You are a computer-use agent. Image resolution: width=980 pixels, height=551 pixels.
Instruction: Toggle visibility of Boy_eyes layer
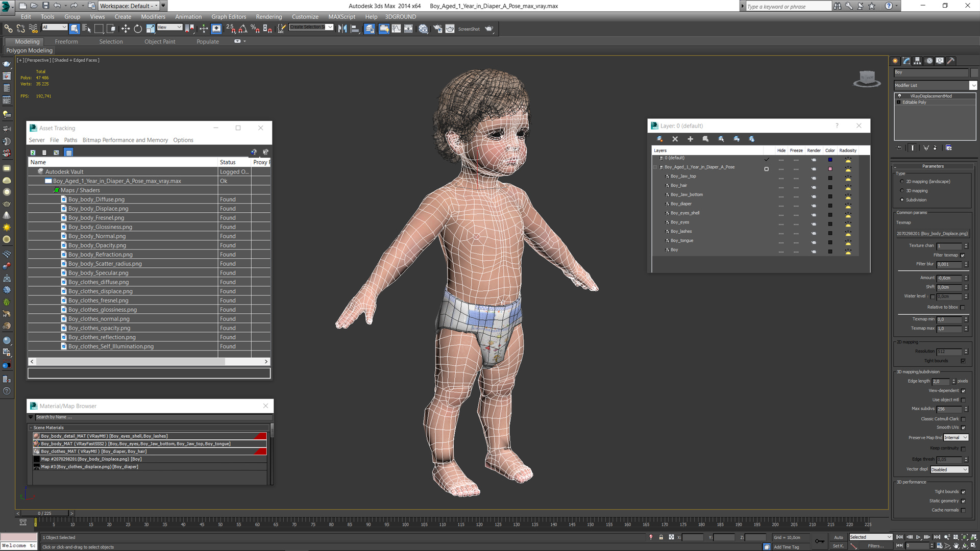click(x=780, y=222)
